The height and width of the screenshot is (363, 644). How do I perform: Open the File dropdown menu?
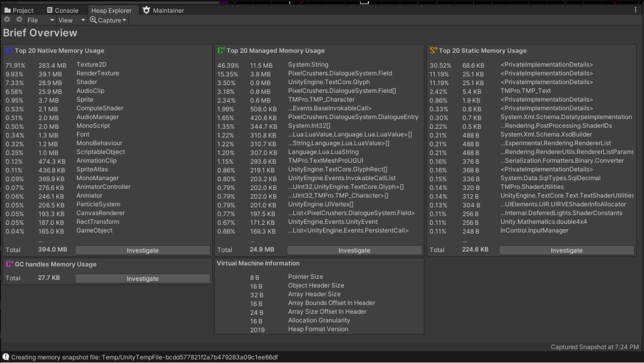click(x=40, y=20)
